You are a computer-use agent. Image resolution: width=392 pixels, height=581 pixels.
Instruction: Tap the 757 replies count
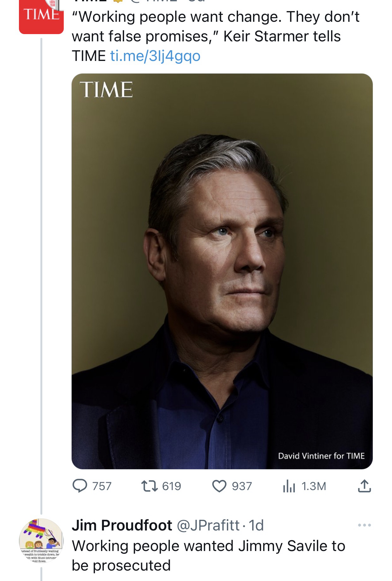[x=102, y=486]
